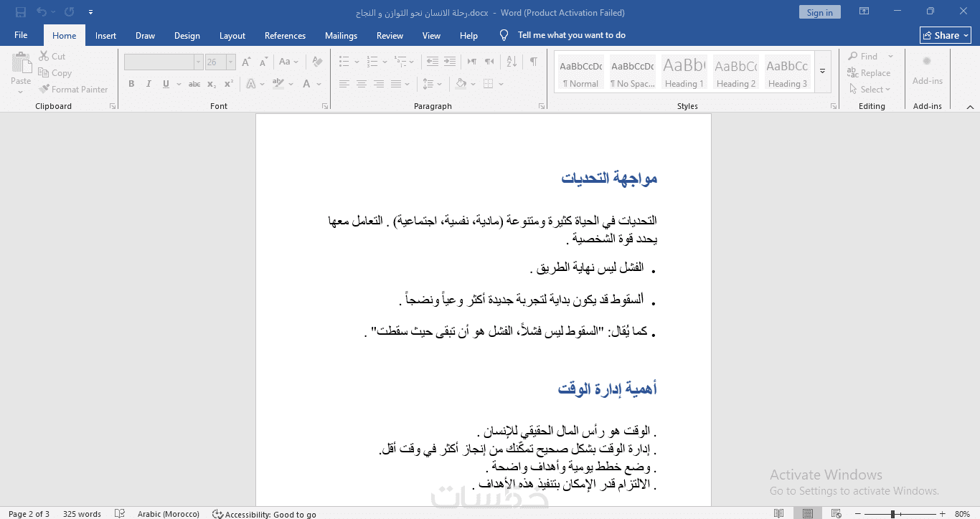Click the Increase Indent icon
The width and height of the screenshot is (980, 519).
[450, 62]
